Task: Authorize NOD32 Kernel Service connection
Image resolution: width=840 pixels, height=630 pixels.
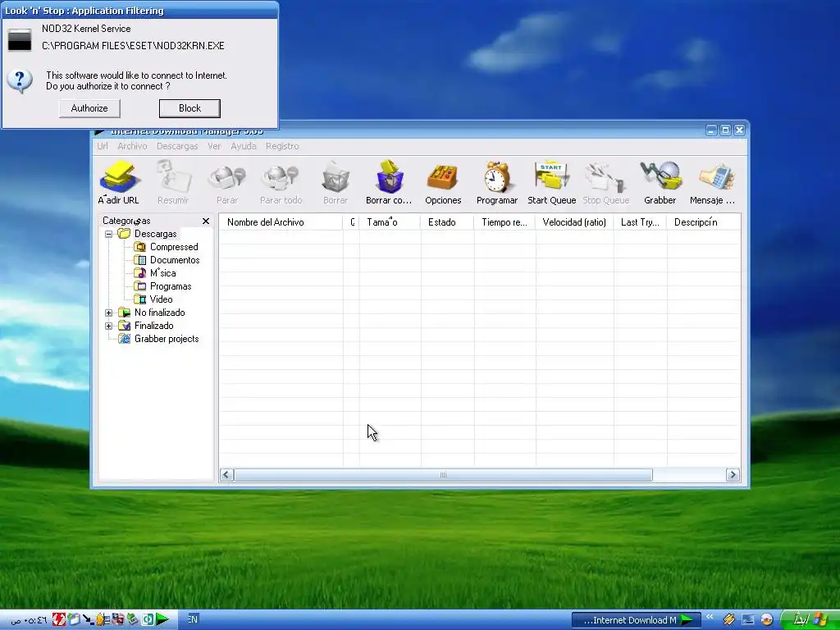Action: click(89, 108)
